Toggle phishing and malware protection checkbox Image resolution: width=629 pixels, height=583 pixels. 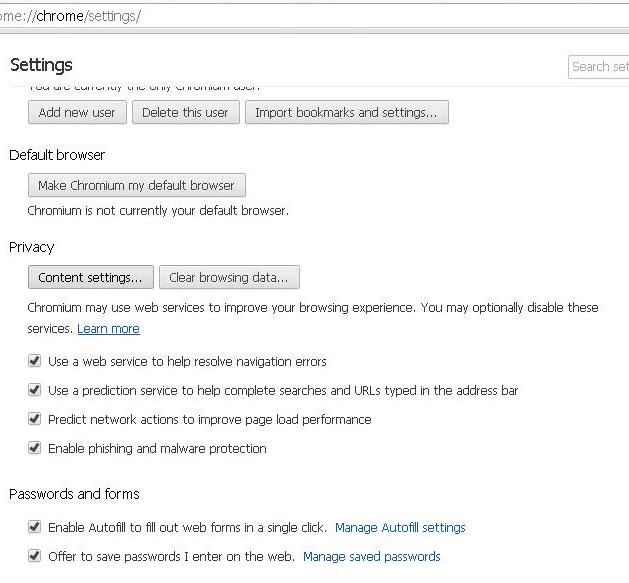click(35, 448)
